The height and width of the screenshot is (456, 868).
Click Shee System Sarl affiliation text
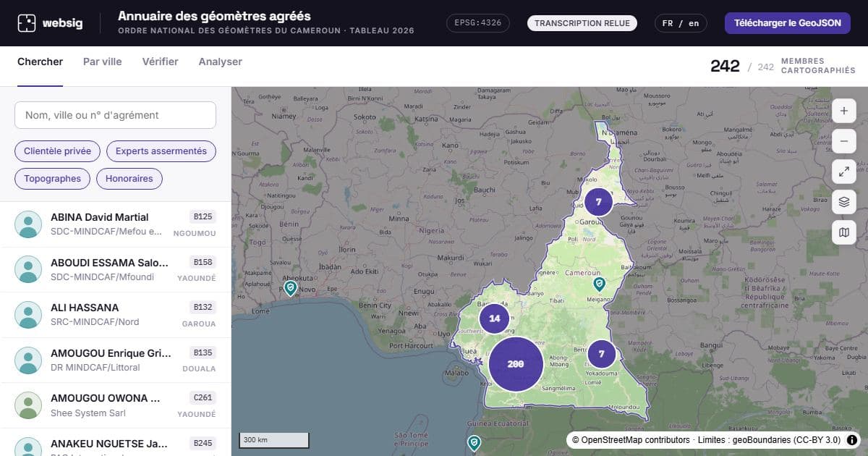pyautogui.click(x=88, y=413)
